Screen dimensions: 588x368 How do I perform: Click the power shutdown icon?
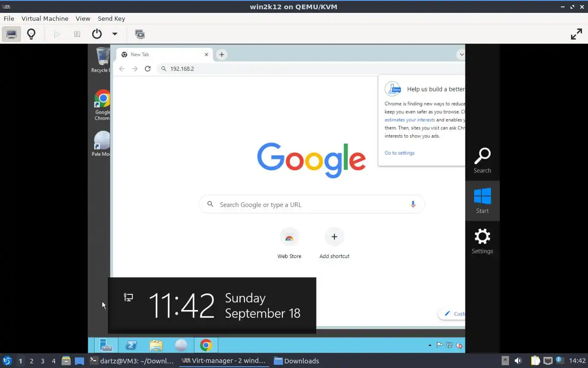(97, 34)
